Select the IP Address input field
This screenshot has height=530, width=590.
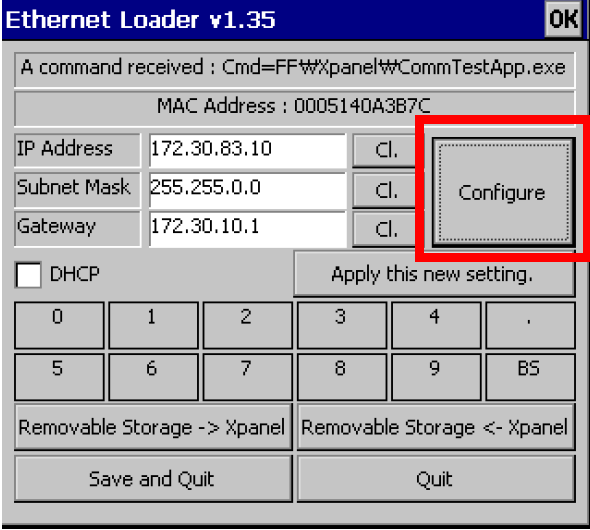[x=247, y=150]
